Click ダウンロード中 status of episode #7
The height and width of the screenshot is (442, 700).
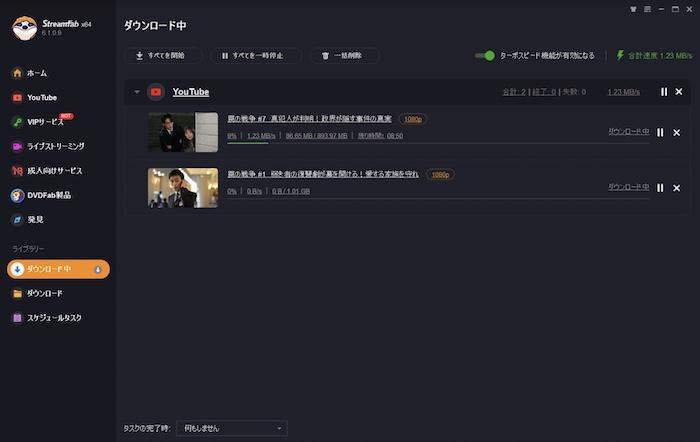click(x=629, y=131)
